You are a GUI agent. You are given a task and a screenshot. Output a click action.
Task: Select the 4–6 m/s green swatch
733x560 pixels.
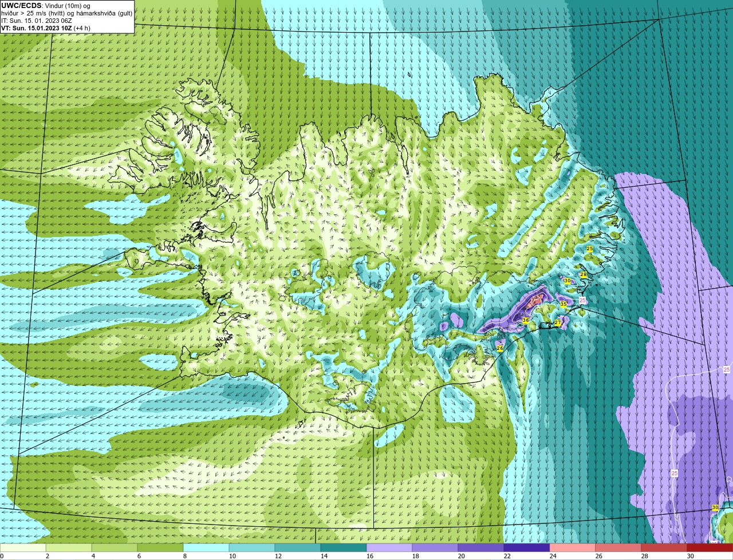115,548
